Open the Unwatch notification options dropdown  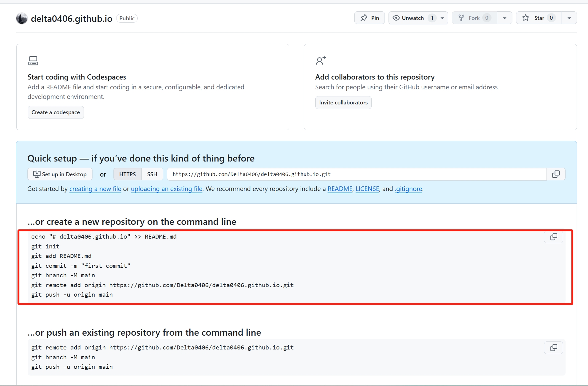(442, 18)
